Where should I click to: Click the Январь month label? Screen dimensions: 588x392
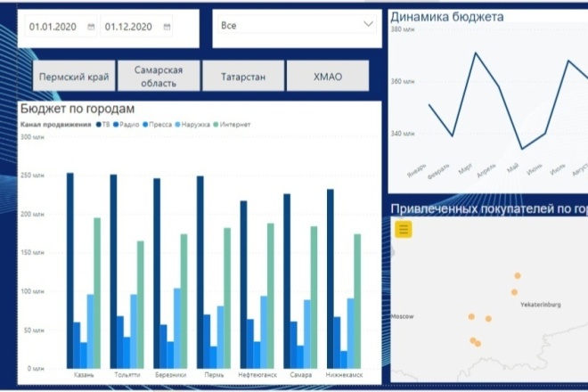(x=417, y=170)
